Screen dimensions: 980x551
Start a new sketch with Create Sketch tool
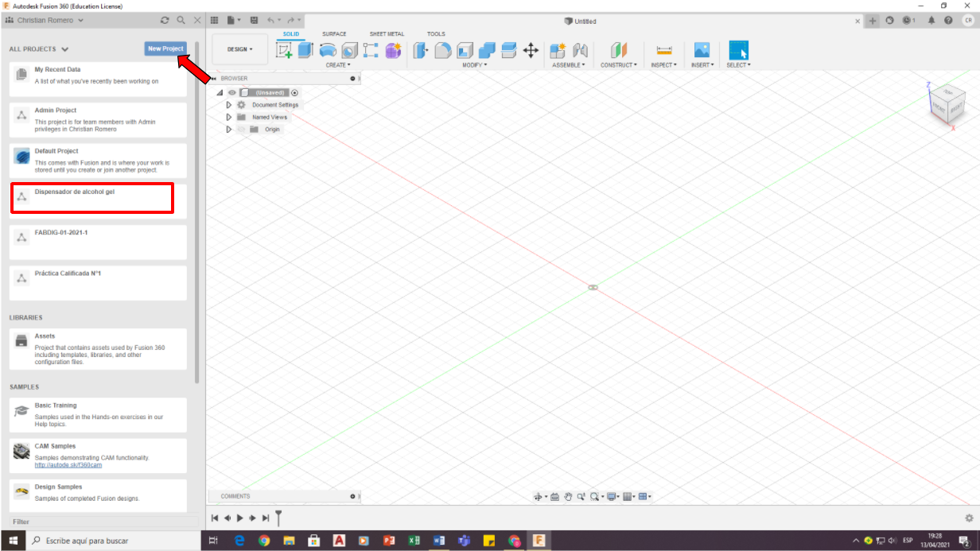pos(284,50)
